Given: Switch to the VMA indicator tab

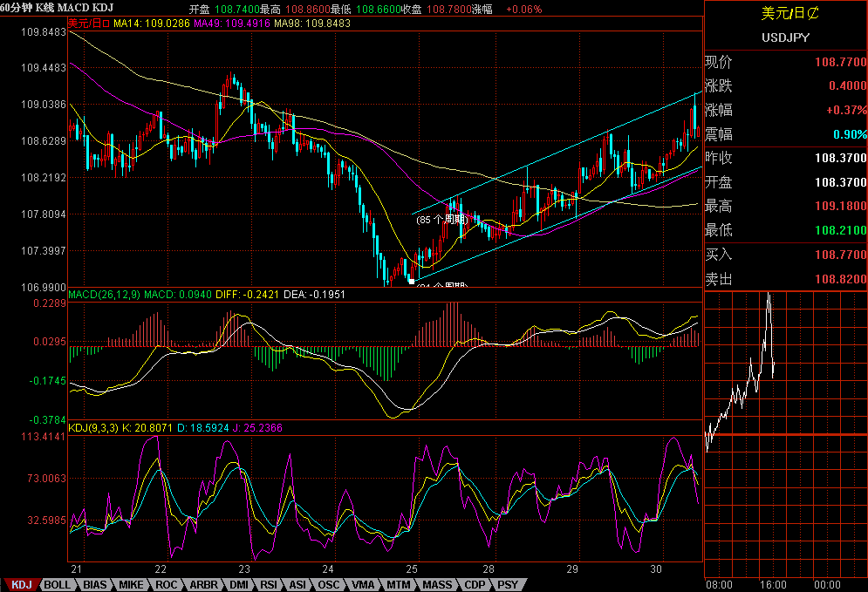Looking at the screenshot, I should pyautogui.click(x=363, y=584).
